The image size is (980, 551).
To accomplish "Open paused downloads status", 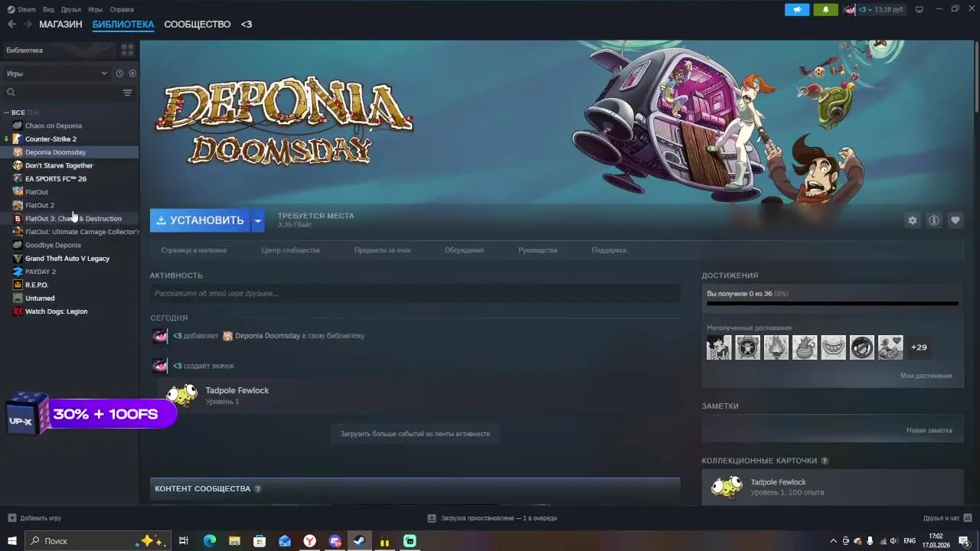I will (x=492, y=518).
